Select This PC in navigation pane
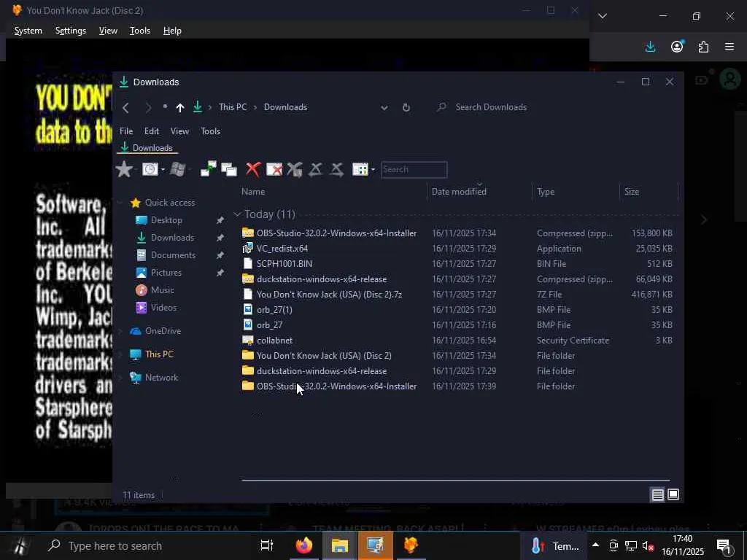This screenshot has height=560, width=747. pos(152,354)
